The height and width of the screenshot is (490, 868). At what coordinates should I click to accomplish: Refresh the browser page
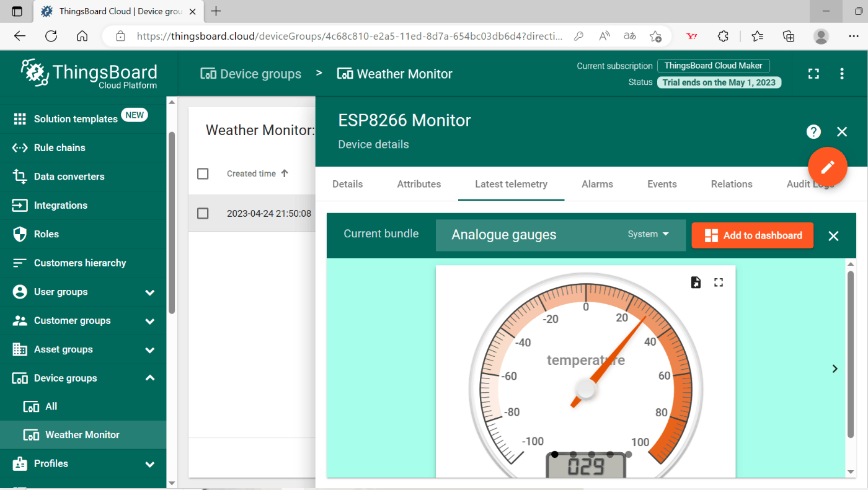click(x=51, y=36)
